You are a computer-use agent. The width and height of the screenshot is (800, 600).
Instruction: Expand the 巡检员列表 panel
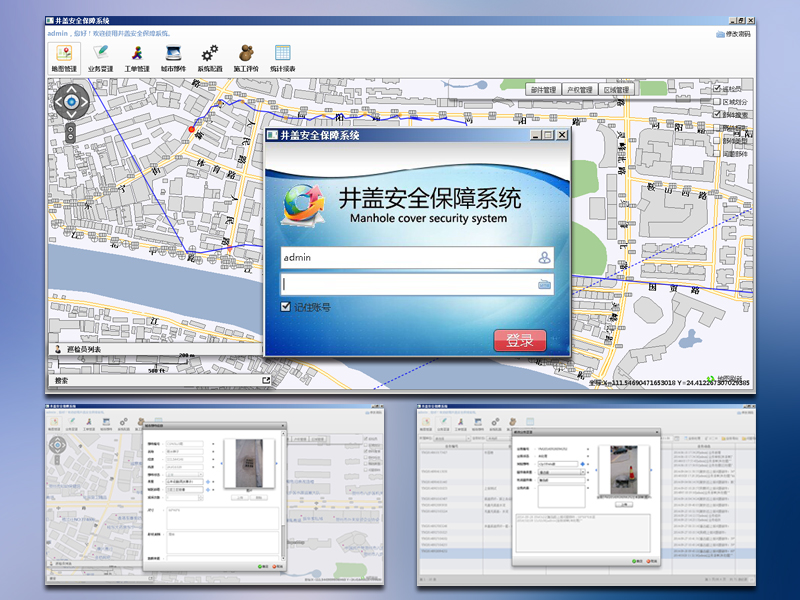pos(156,349)
